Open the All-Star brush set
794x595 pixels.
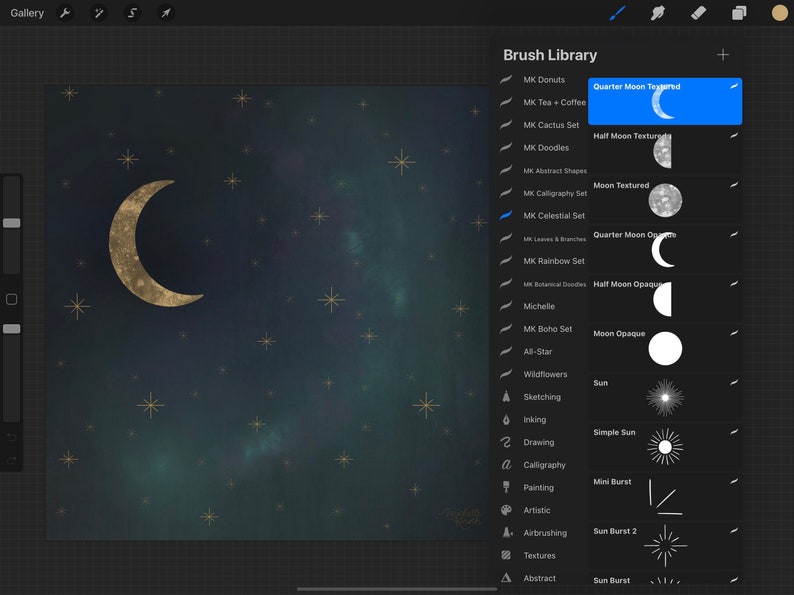[x=543, y=352]
